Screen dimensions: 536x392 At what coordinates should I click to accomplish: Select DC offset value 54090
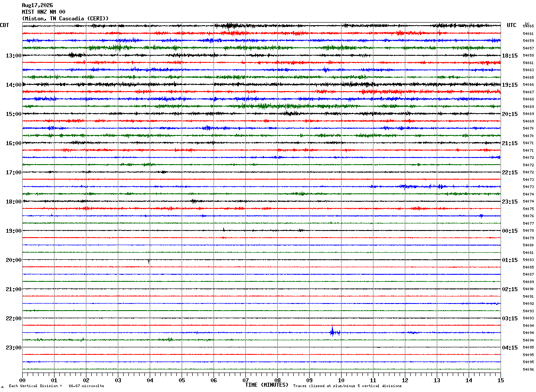coord(528,289)
